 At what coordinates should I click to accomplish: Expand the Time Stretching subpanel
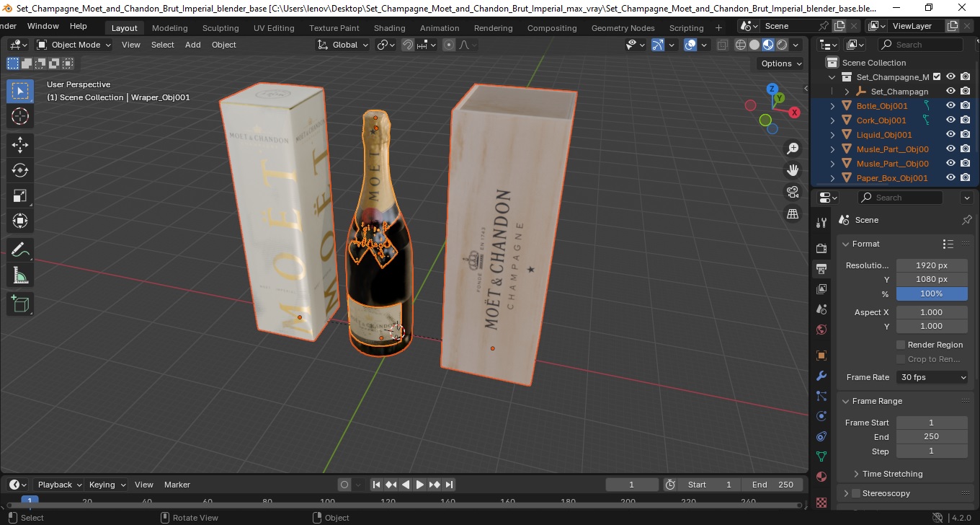click(x=856, y=474)
